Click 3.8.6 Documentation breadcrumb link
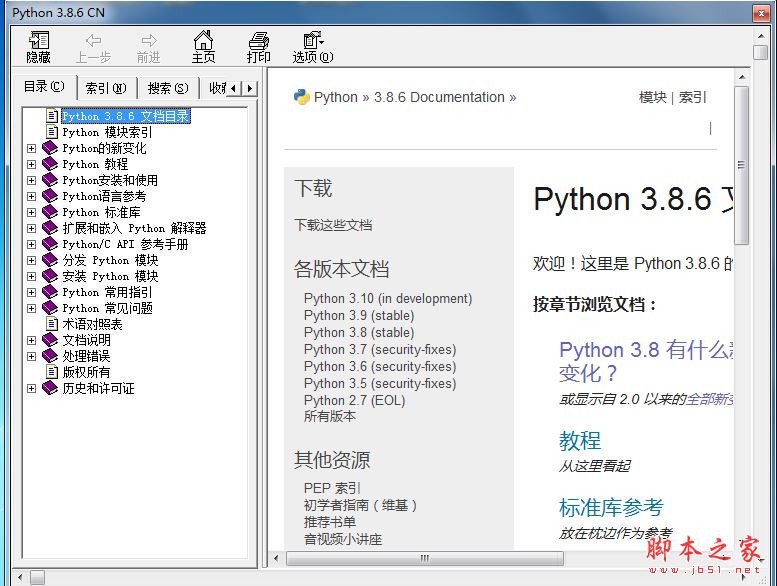 tap(439, 97)
